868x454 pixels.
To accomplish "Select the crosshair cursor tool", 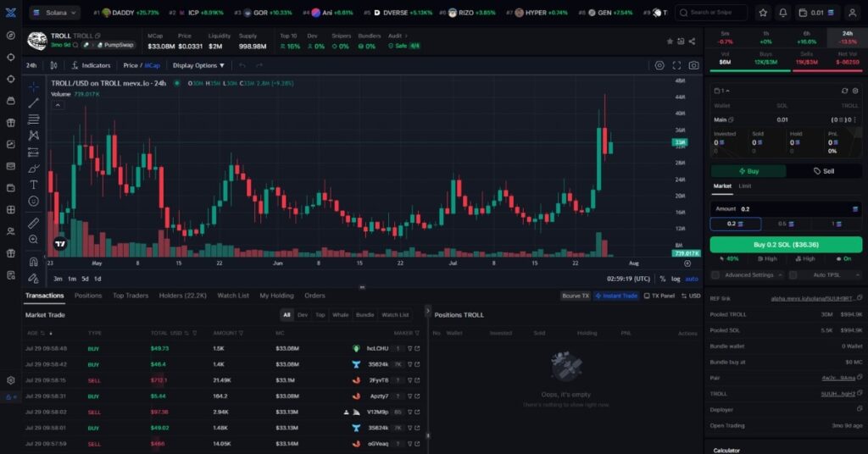I will [33, 86].
